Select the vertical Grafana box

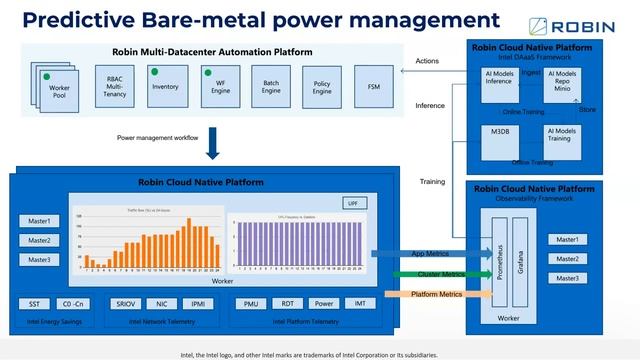[520, 262]
